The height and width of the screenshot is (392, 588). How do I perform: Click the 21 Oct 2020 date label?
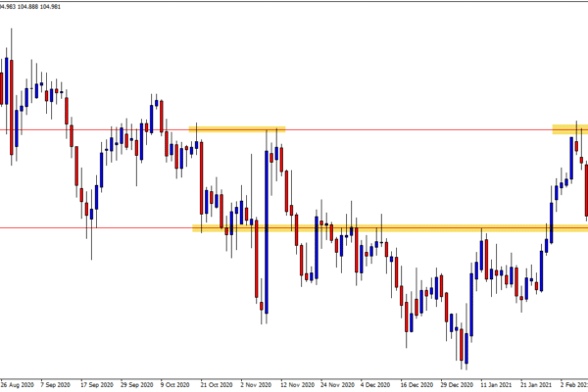click(218, 385)
